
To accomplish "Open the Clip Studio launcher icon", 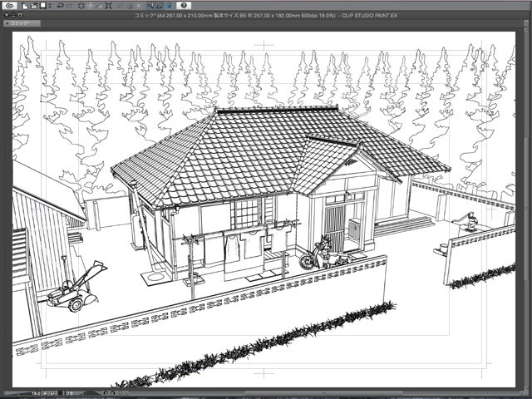I will 11,6.
